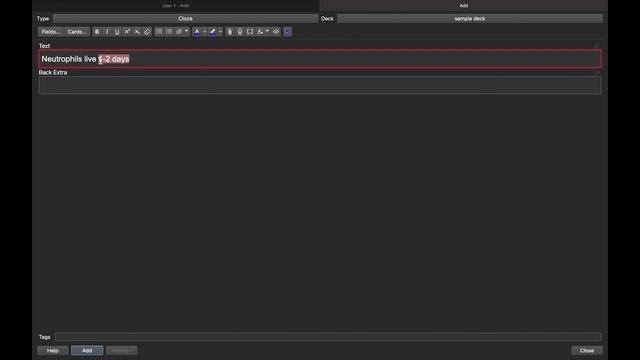The height and width of the screenshot is (360, 640).
Task: Click the highlighted '-2 days' text
Action: coord(116,59)
